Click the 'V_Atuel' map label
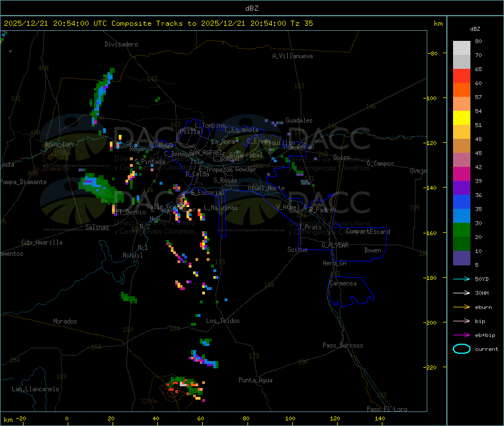This screenshot has height=426, width=504. tap(288, 207)
